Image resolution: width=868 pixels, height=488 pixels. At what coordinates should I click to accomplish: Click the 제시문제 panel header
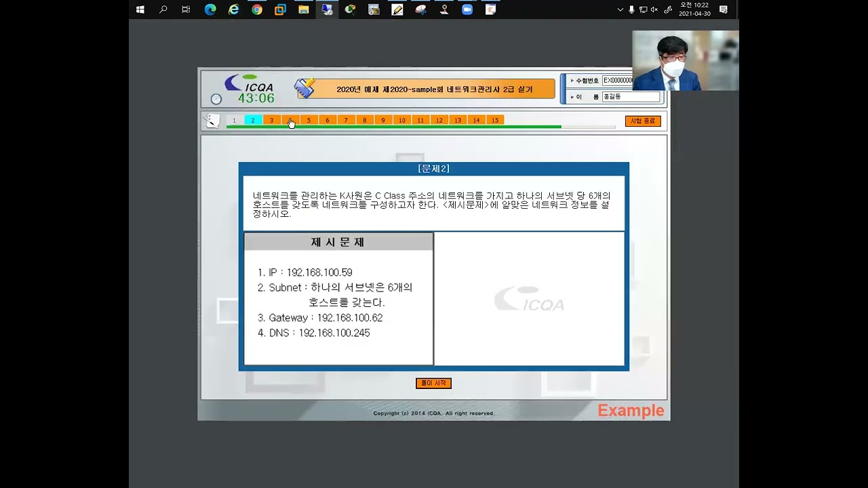(x=338, y=242)
